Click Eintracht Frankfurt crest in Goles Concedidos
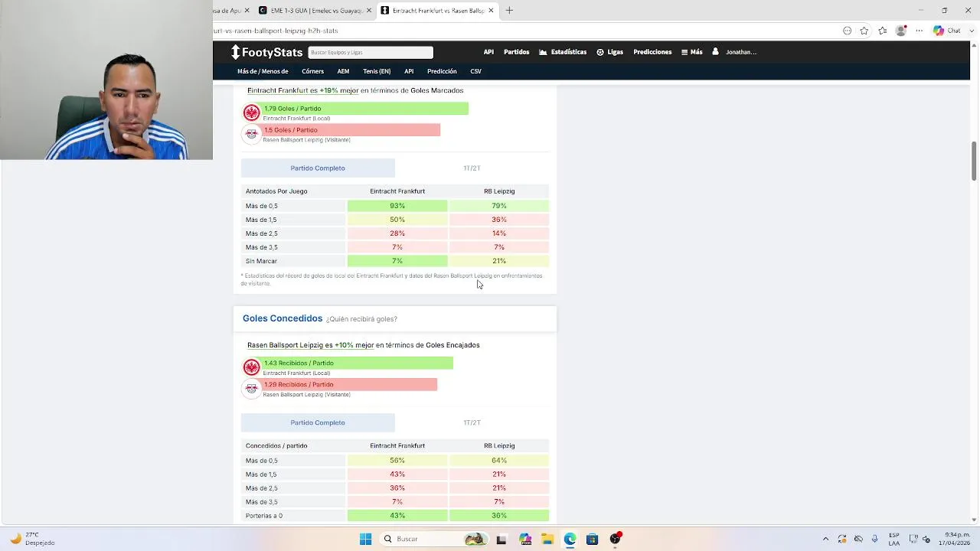The width and height of the screenshot is (980, 551). (x=251, y=367)
